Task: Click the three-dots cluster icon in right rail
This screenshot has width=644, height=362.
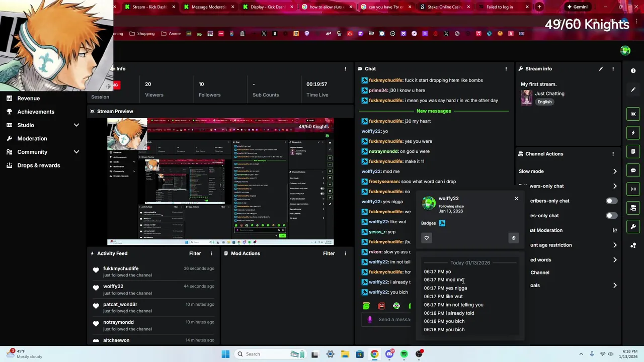Action: tap(633, 245)
